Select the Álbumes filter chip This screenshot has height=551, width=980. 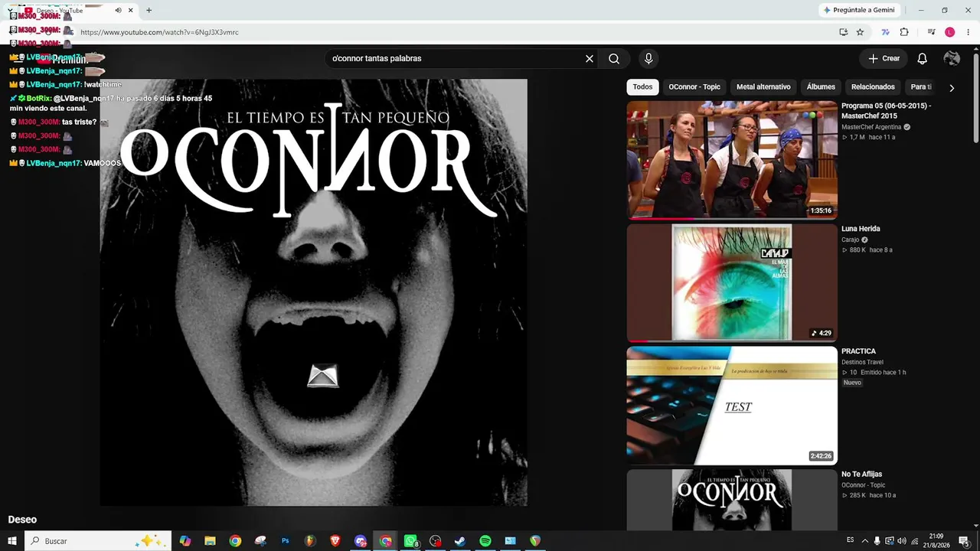(x=821, y=87)
